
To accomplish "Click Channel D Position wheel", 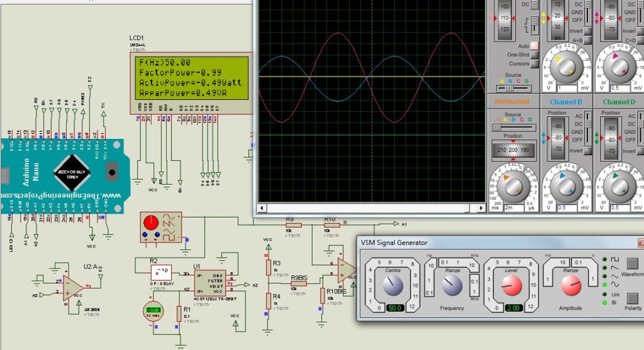I will [x=611, y=138].
